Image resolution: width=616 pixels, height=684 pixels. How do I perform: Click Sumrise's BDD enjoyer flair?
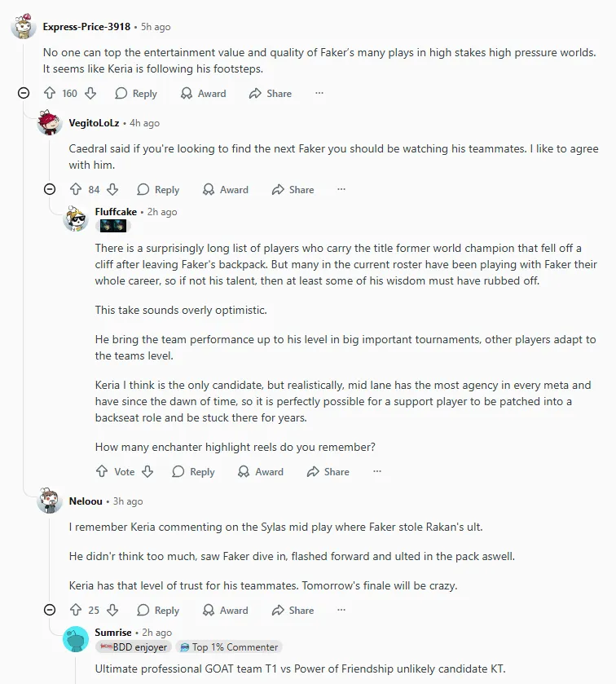134,647
